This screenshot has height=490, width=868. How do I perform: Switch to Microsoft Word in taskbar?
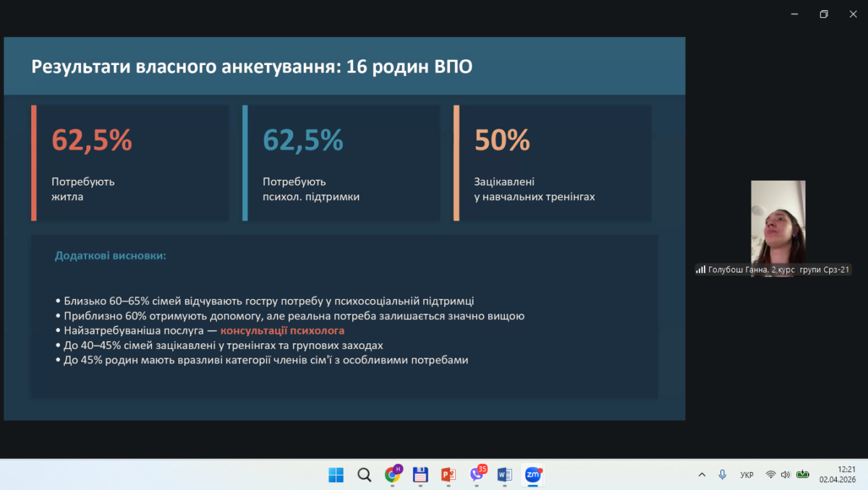pos(505,475)
